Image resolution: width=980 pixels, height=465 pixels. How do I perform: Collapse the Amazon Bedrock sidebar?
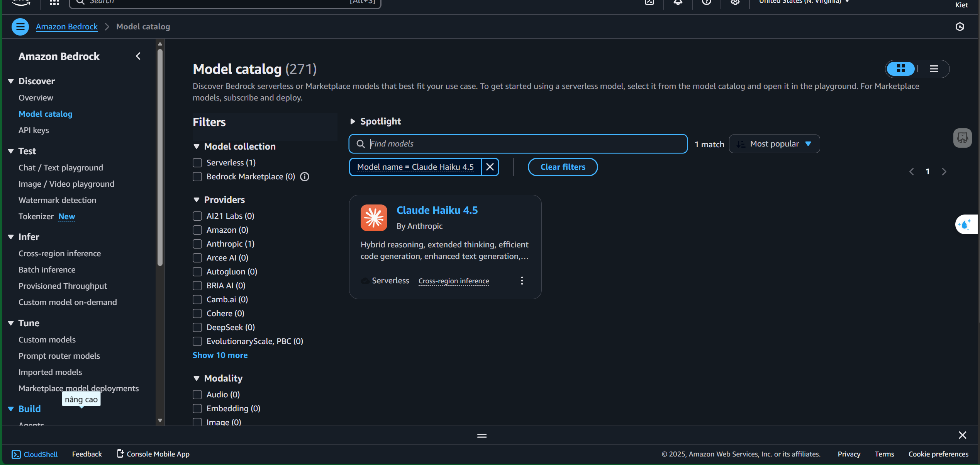pos(138,56)
